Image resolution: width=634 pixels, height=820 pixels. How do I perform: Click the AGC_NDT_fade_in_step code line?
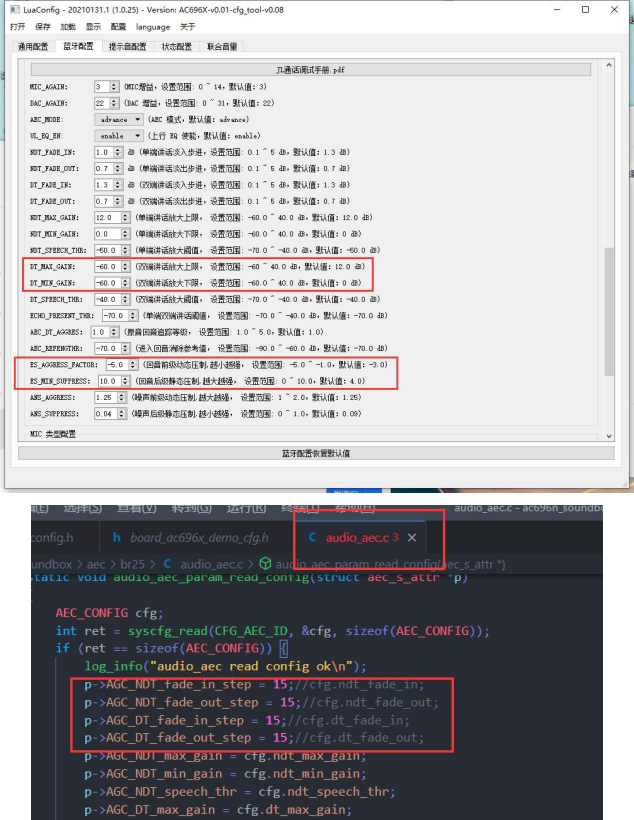[x=254, y=685]
